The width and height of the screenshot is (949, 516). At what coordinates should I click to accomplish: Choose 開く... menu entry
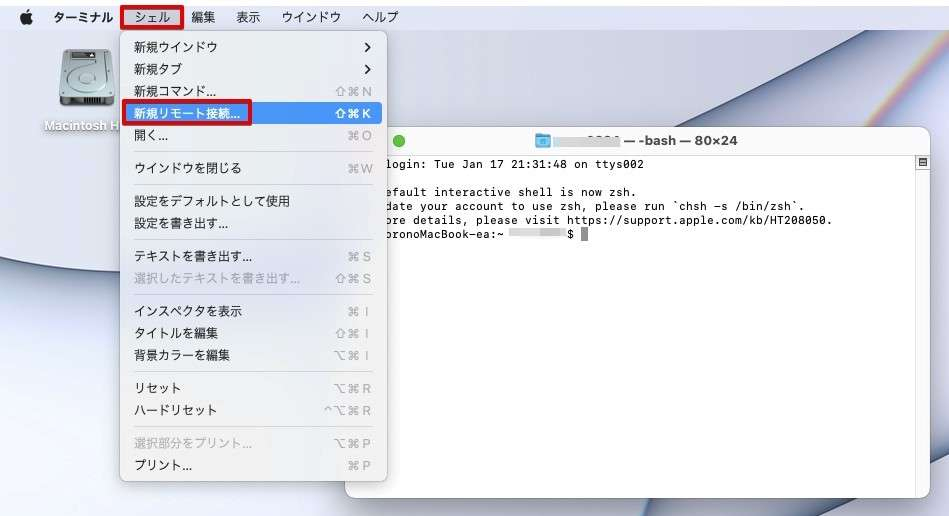[253, 136]
